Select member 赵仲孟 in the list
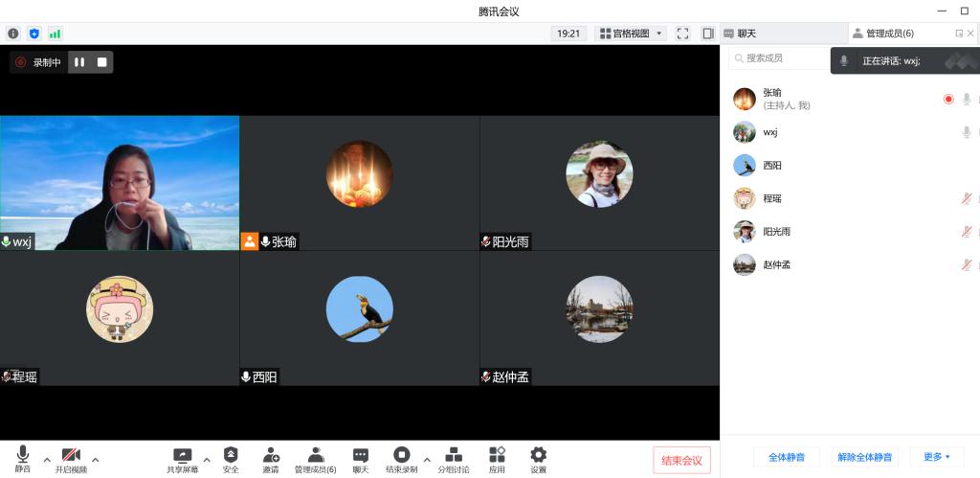 pos(850,264)
